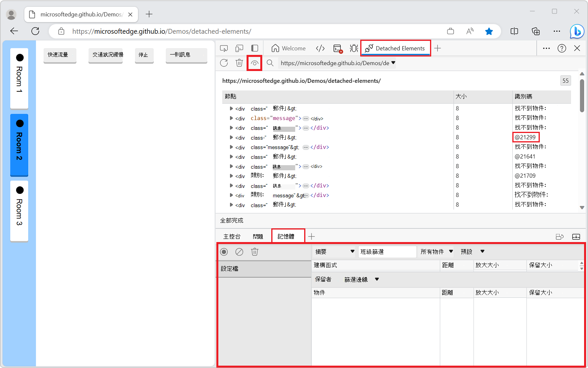Open the Console tool with error badge
The width and height of the screenshot is (588, 368).
click(x=338, y=49)
